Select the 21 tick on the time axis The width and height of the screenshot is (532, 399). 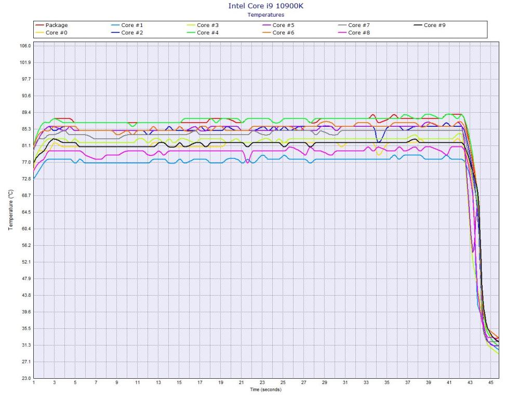(242, 383)
